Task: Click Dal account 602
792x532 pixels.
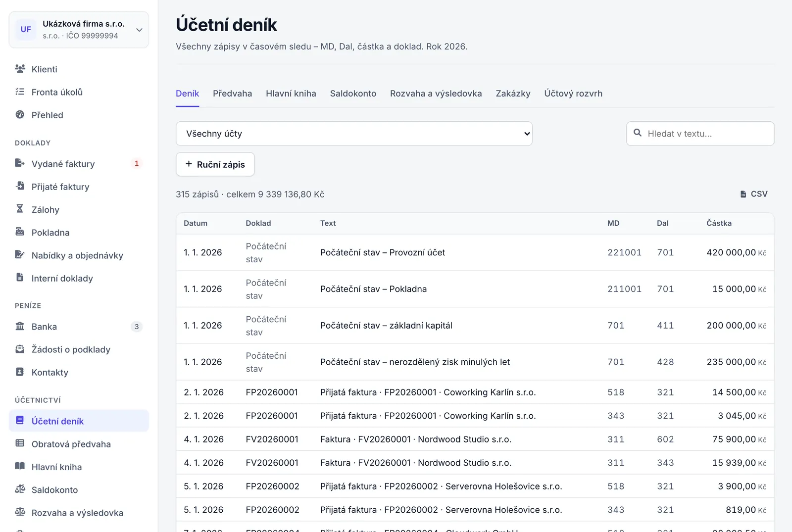Action: (665, 439)
